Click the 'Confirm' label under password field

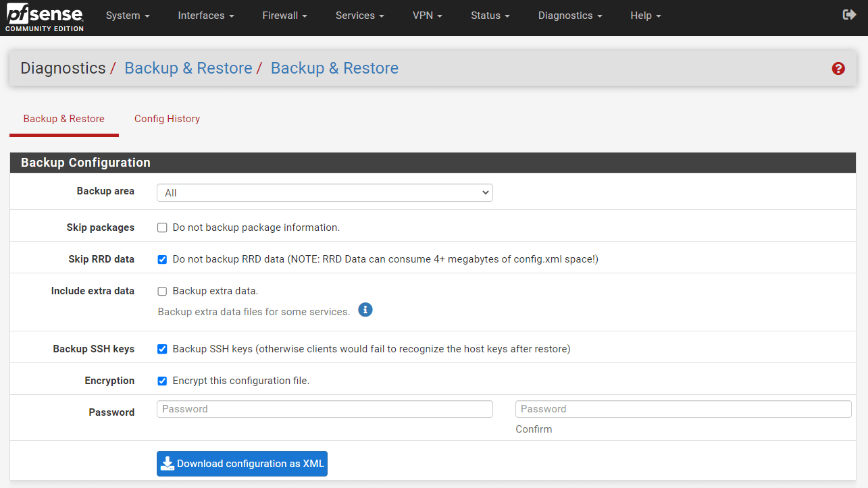point(534,429)
